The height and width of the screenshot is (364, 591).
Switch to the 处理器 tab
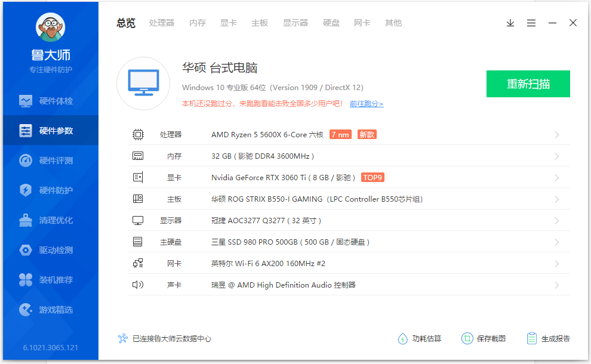click(x=162, y=23)
